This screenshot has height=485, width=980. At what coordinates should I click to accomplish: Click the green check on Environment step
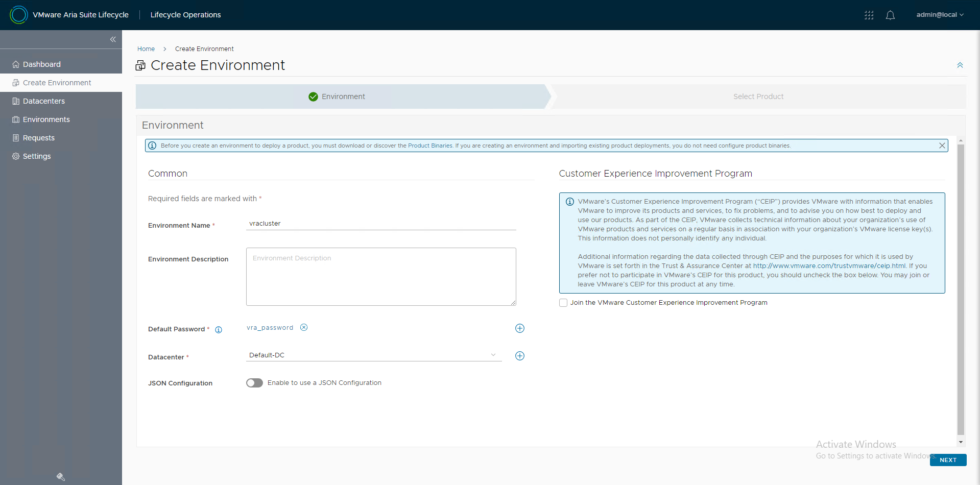[x=313, y=96]
